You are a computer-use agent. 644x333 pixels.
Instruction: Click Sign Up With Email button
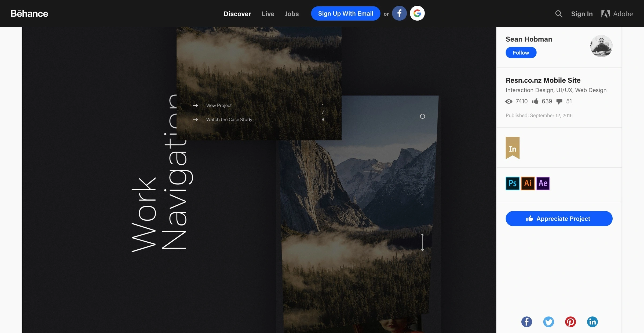[346, 13]
